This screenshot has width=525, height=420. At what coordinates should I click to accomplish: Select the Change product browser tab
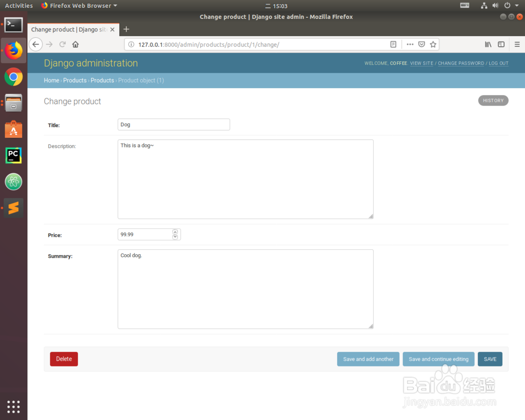pos(73,29)
